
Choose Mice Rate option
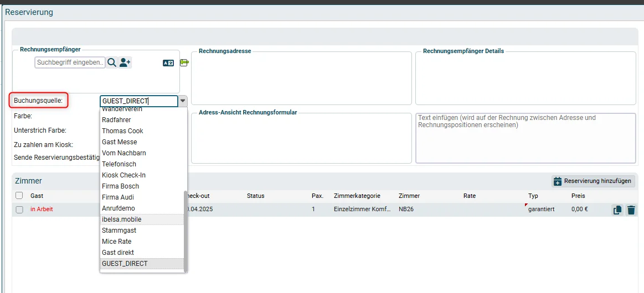[x=142, y=242]
